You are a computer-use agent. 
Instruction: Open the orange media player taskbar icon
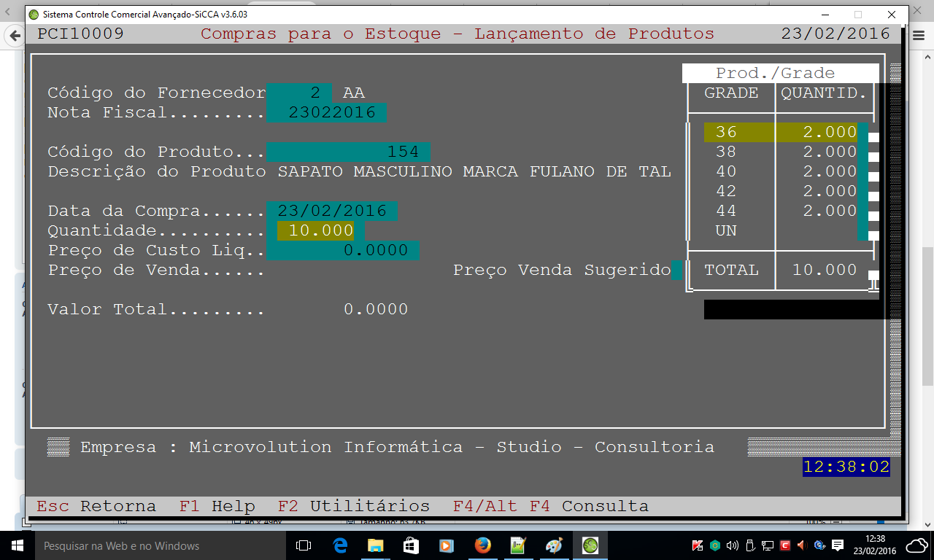[447, 545]
